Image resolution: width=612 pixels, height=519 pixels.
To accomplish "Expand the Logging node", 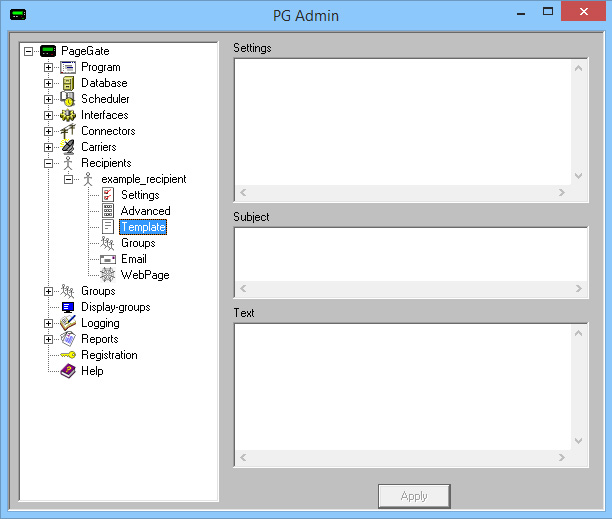I will [x=48, y=323].
